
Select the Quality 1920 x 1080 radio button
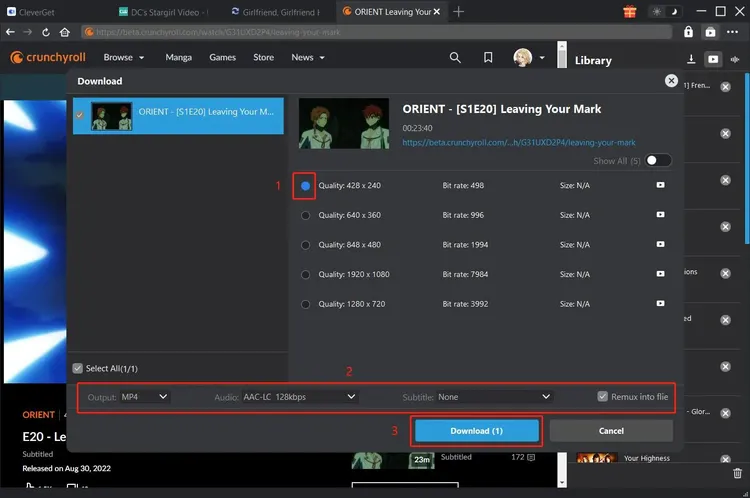click(306, 274)
